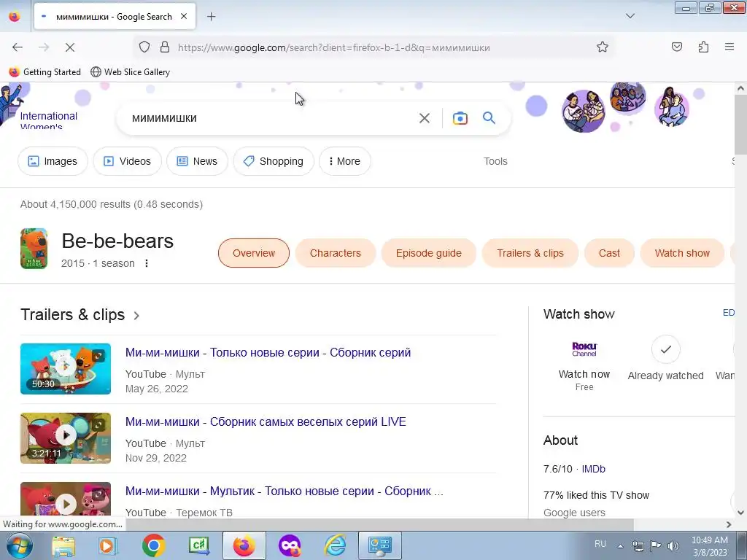Image resolution: width=747 pixels, height=560 pixels.
Task: Select the Trailers & clips chip
Action: [530, 253]
